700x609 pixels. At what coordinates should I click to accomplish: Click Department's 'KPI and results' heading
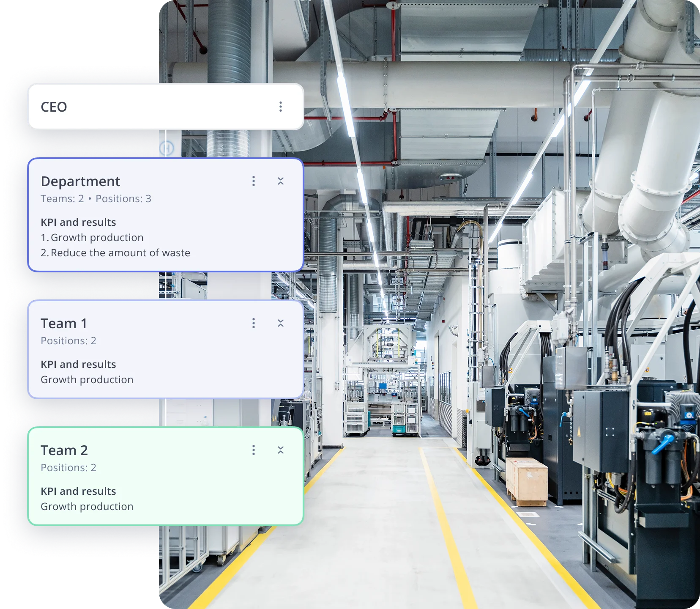(x=78, y=222)
